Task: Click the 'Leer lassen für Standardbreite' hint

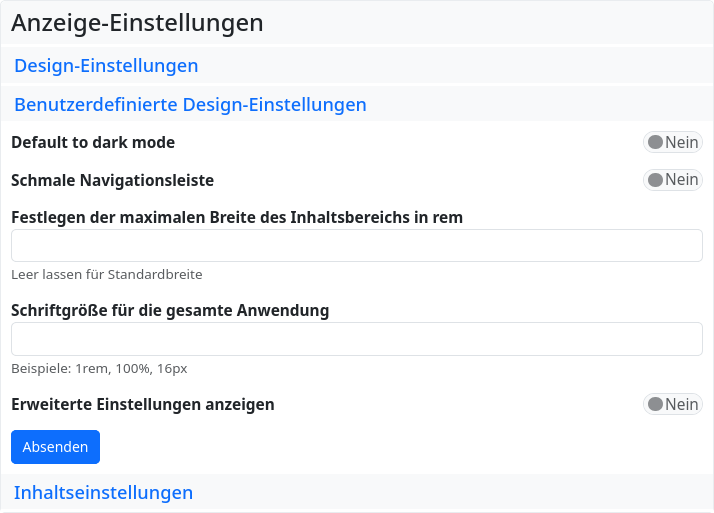Action: click(107, 274)
